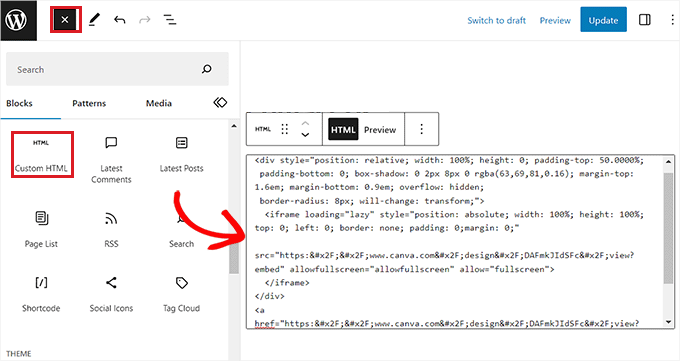Click the inserter panel scroll up arrow
This screenshot has width=680, height=361.
tap(234, 126)
